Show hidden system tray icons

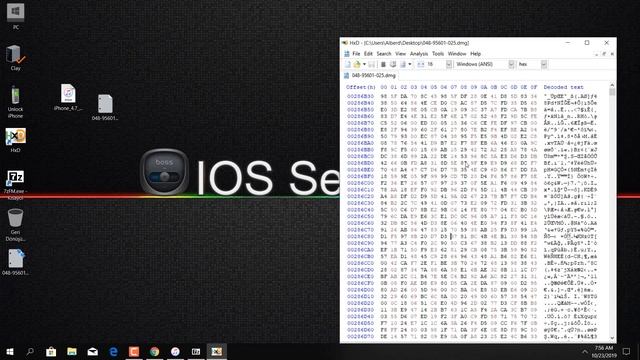(584, 351)
